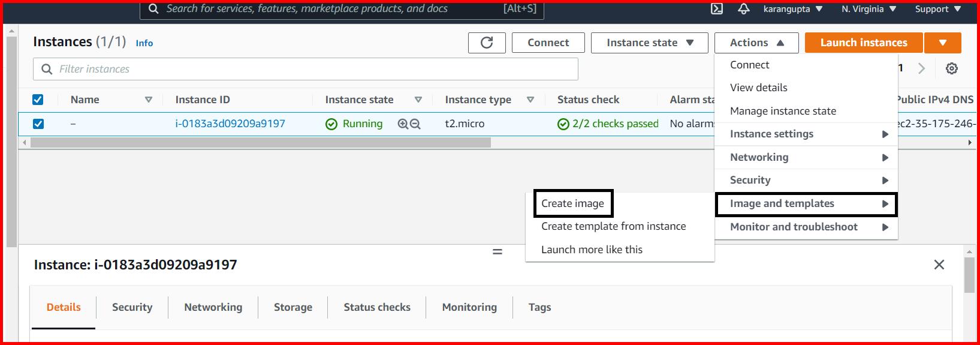Open the notifications bell icon

click(744, 9)
